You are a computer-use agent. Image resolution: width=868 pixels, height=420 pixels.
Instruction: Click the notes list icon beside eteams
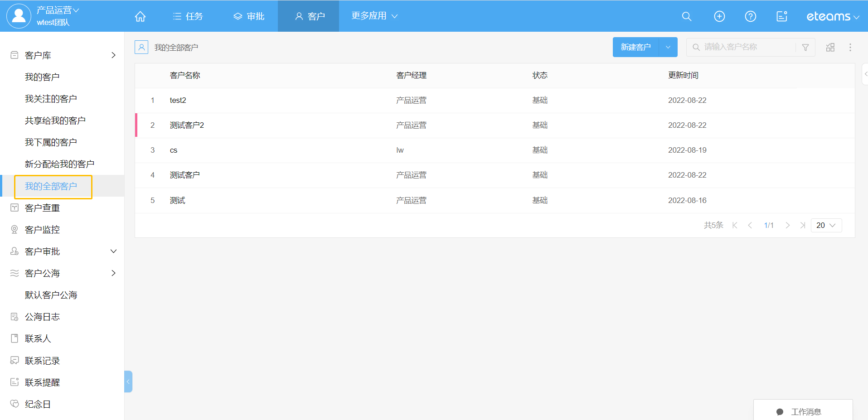(781, 16)
